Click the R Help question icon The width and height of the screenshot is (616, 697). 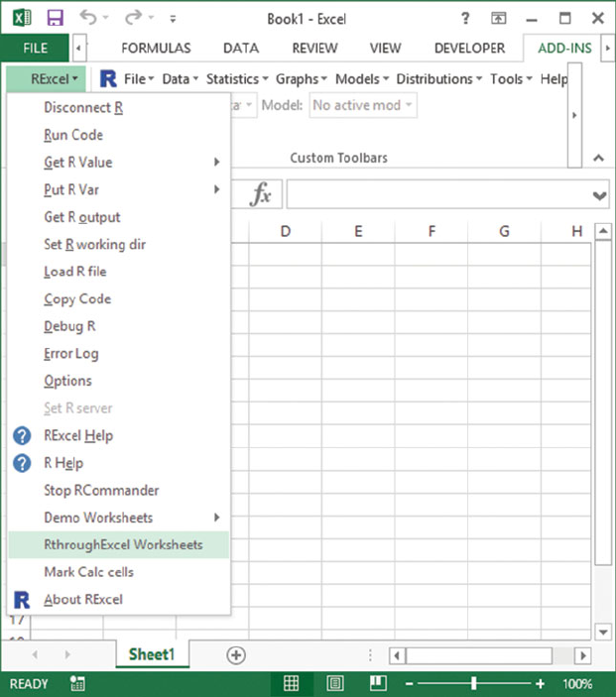pyautogui.click(x=22, y=463)
